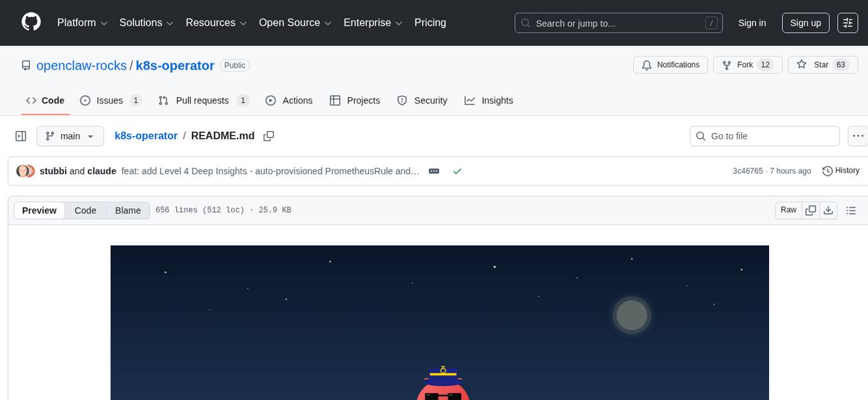The image size is (868, 400).
Task: View commit history for README.md
Action: (x=841, y=171)
